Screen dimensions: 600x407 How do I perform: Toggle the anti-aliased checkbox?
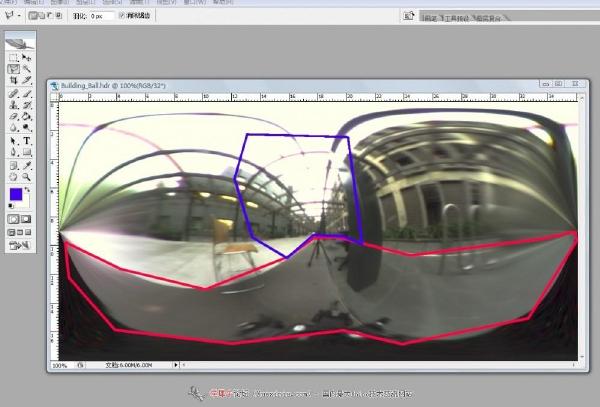122,16
